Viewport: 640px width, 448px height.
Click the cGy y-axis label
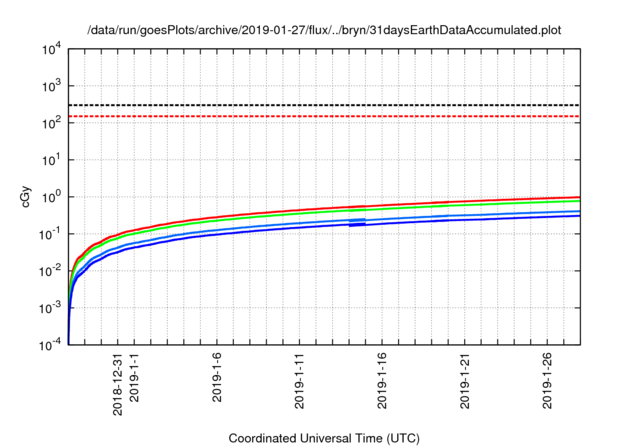(27, 196)
